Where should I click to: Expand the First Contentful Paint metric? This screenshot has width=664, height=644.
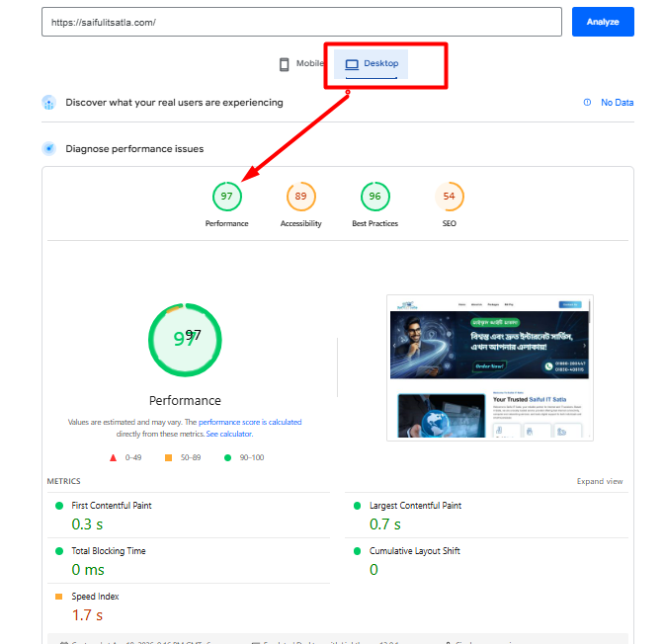tap(112, 506)
